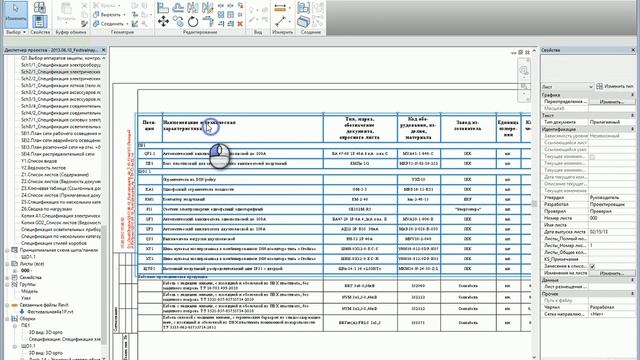This screenshot has height=360, width=640.
Task: Collapse the Листы (все) tree node
Action: point(7,264)
